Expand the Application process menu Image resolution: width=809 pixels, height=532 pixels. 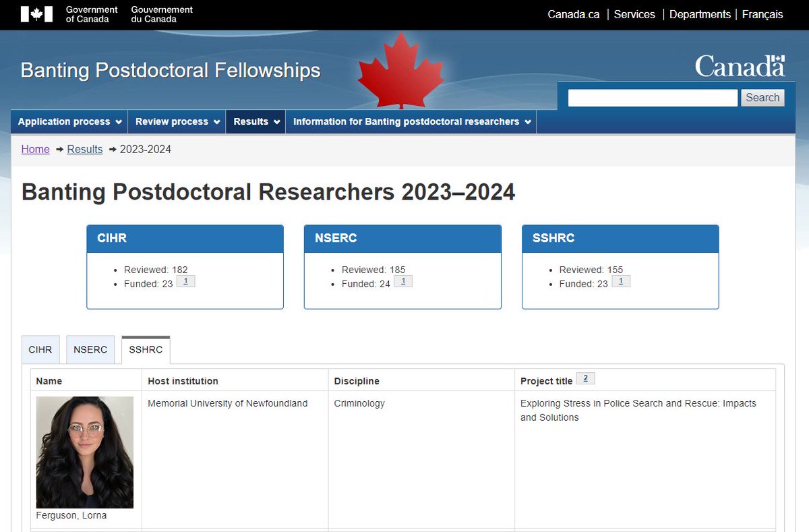tap(69, 122)
